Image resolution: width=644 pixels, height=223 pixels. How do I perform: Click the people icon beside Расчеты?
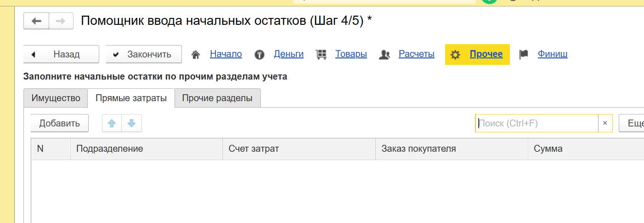384,55
